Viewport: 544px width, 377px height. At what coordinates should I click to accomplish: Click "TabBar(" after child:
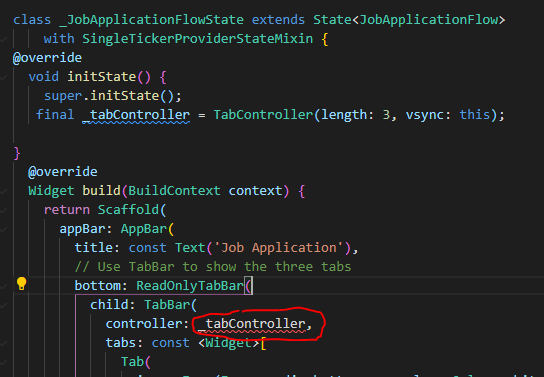pos(171,305)
